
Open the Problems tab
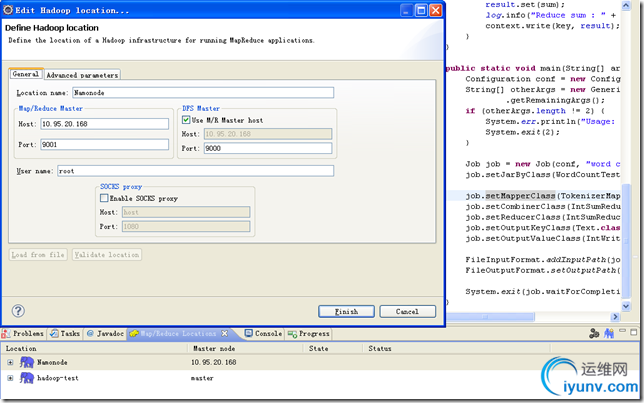[27, 334]
